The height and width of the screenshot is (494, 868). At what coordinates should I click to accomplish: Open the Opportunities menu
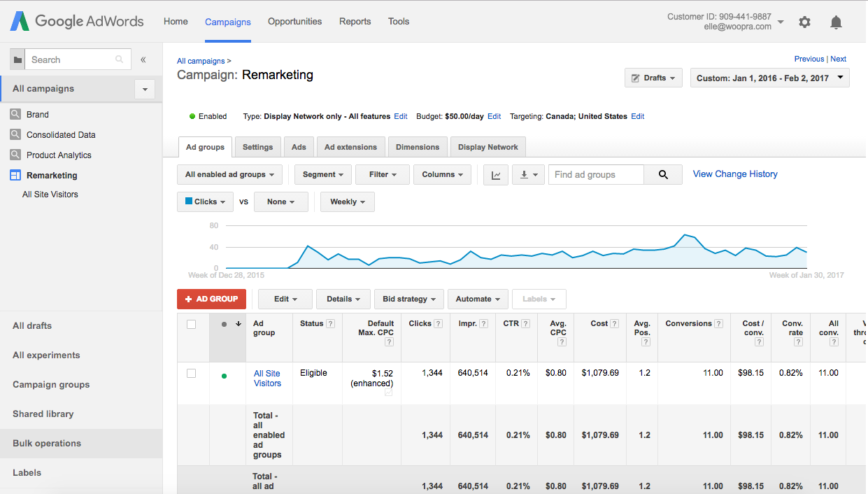point(294,21)
